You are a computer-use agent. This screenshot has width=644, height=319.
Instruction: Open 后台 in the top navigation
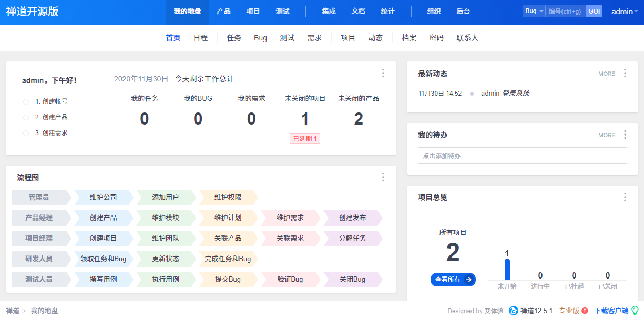(463, 11)
